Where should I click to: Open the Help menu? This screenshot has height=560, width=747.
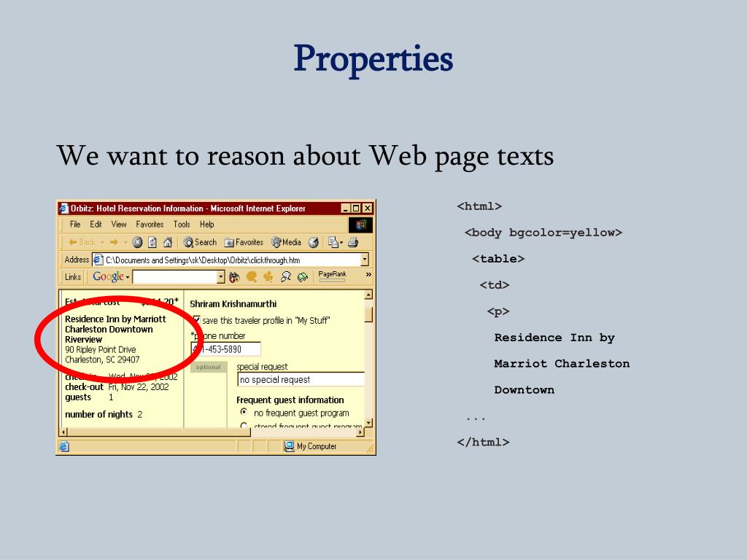(206, 225)
